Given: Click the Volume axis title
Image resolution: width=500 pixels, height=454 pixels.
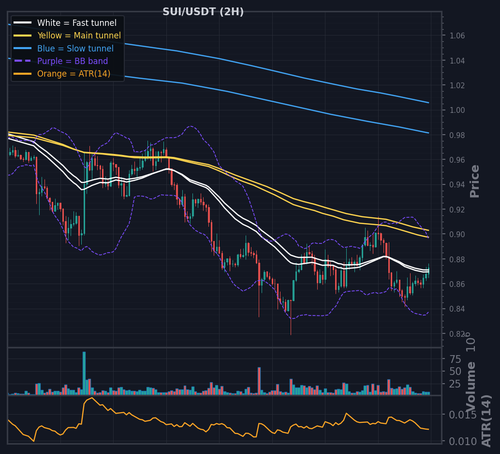Looking at the screenshot, I should 470,387.
